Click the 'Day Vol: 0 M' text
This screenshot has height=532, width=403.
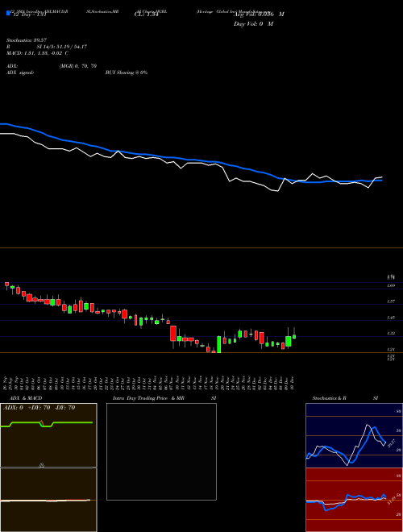point(253,23)
